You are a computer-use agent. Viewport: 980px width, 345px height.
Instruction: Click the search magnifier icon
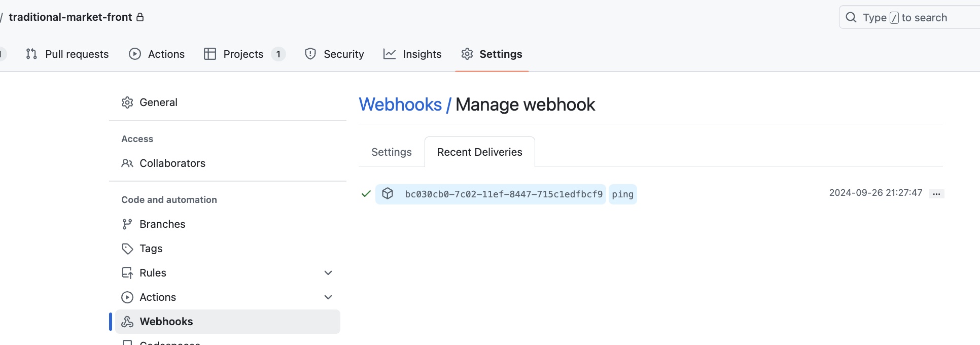851,17
